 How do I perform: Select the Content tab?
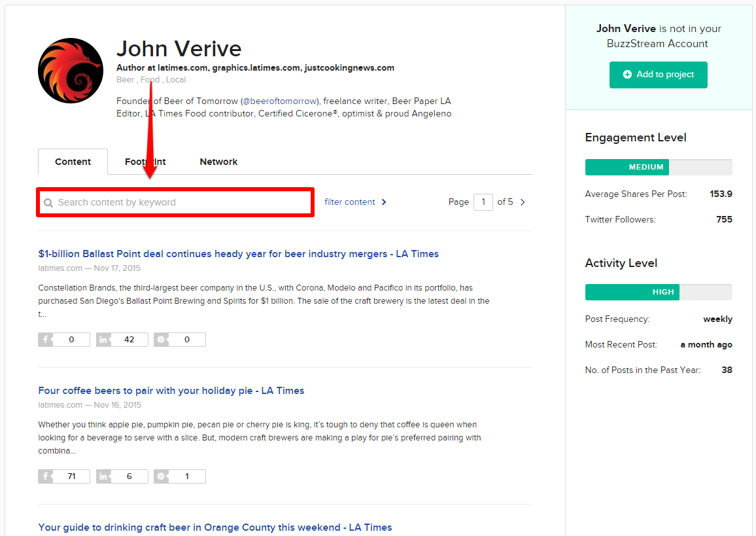(x=73, y=162)
